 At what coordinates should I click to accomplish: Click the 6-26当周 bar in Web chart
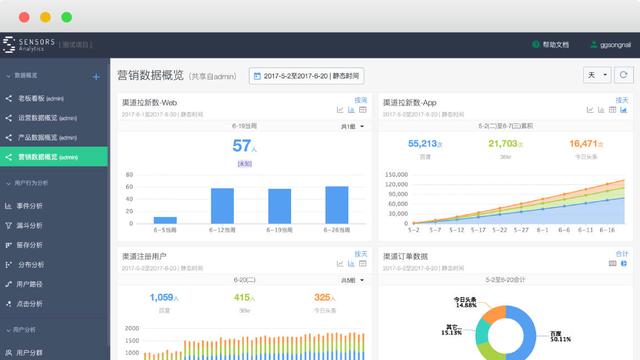pos(337,205)
